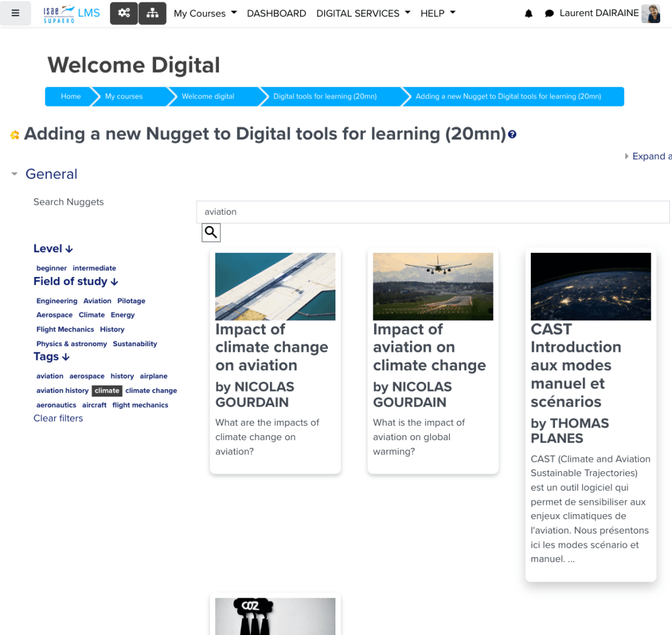This screenshot has height=635, width=672.
Task: Open the notifications bell
Action: [x=529, y=14]
